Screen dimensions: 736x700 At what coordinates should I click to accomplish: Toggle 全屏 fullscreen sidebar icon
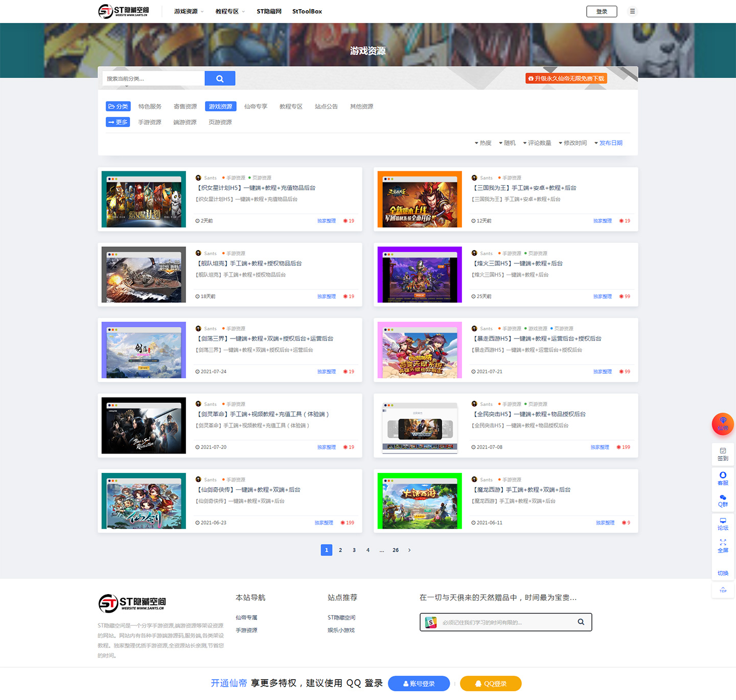point(723,546)
